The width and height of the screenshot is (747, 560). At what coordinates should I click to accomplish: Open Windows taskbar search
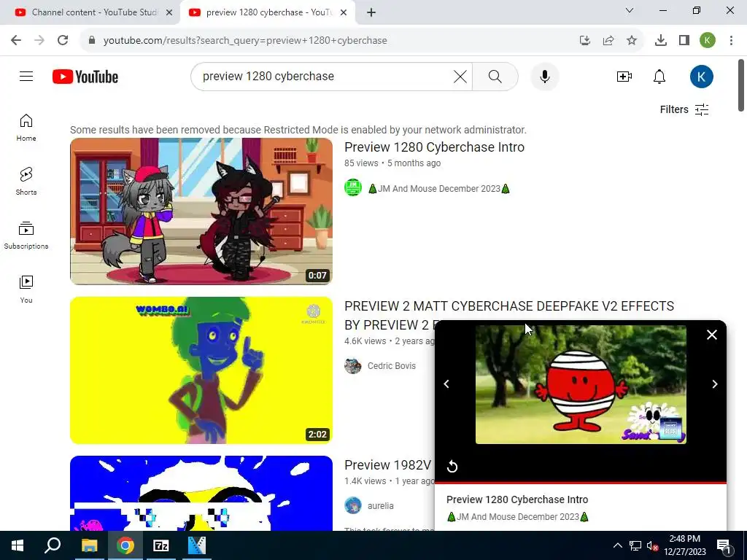click(53, 545)
